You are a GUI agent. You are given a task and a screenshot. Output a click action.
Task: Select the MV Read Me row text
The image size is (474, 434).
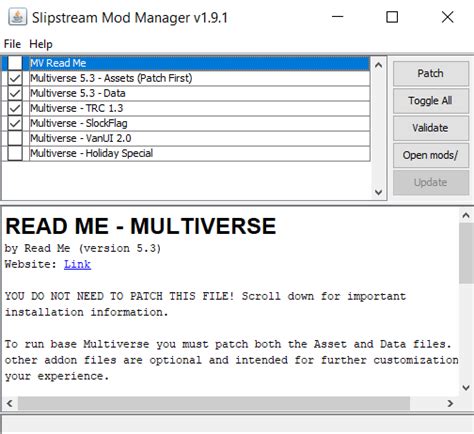(58, 63)
